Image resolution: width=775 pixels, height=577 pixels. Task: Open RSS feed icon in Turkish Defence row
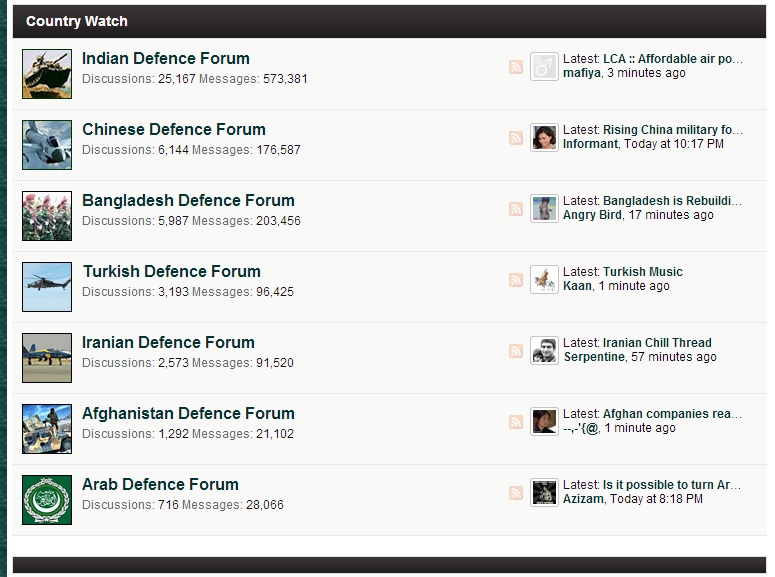click(516, 280)
